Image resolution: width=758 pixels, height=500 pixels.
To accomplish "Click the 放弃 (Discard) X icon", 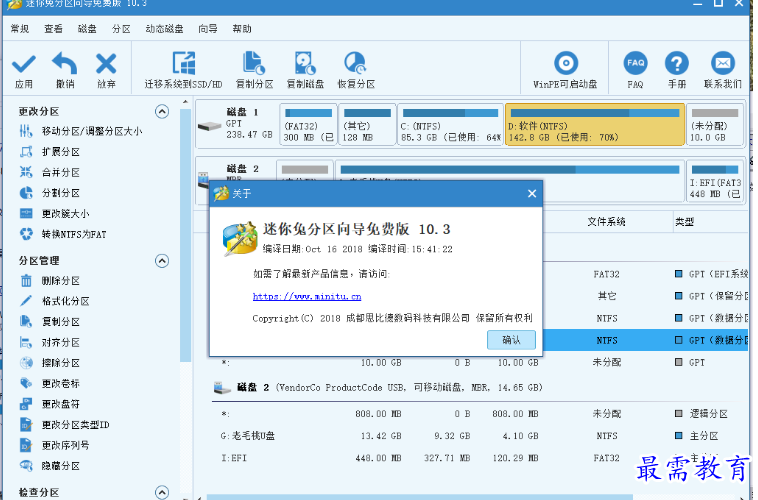I will tap(106, 64).
